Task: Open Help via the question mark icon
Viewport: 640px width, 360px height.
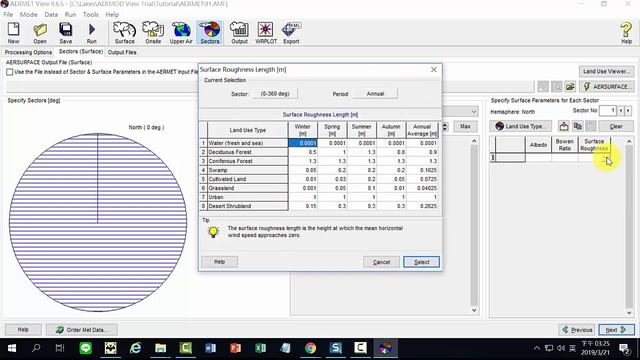Action: (626, 33)
